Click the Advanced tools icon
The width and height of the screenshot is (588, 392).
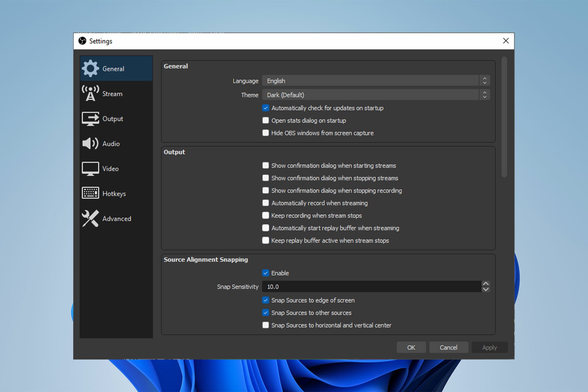click(90, 218)
